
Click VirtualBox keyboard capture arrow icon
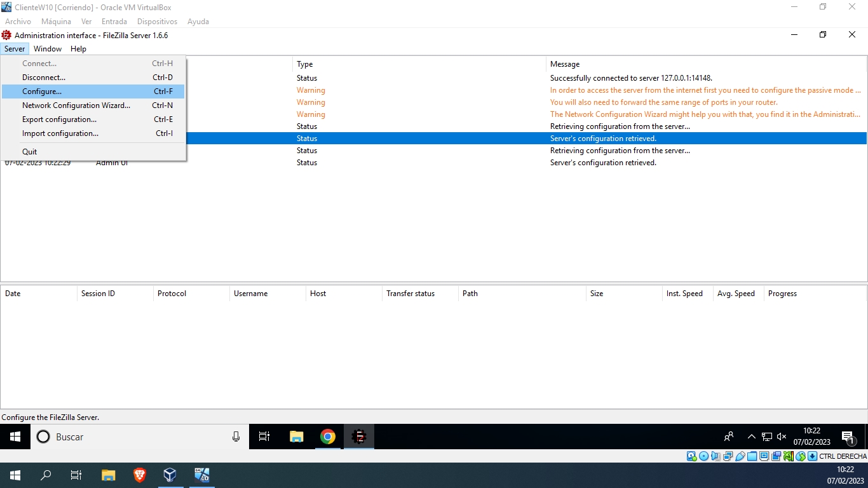point(812,456)
